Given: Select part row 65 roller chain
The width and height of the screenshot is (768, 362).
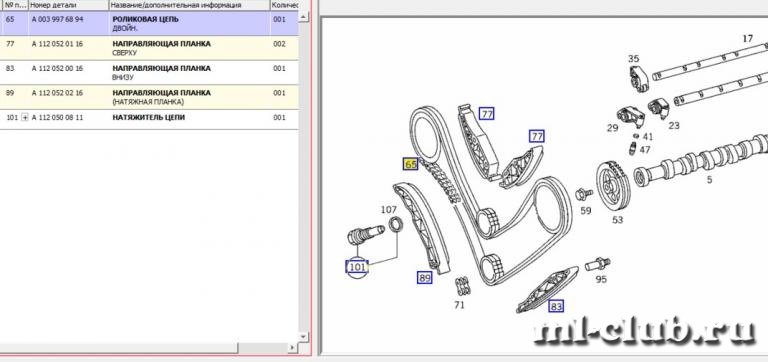Looking at the screenshot, I should pos(149,24).
